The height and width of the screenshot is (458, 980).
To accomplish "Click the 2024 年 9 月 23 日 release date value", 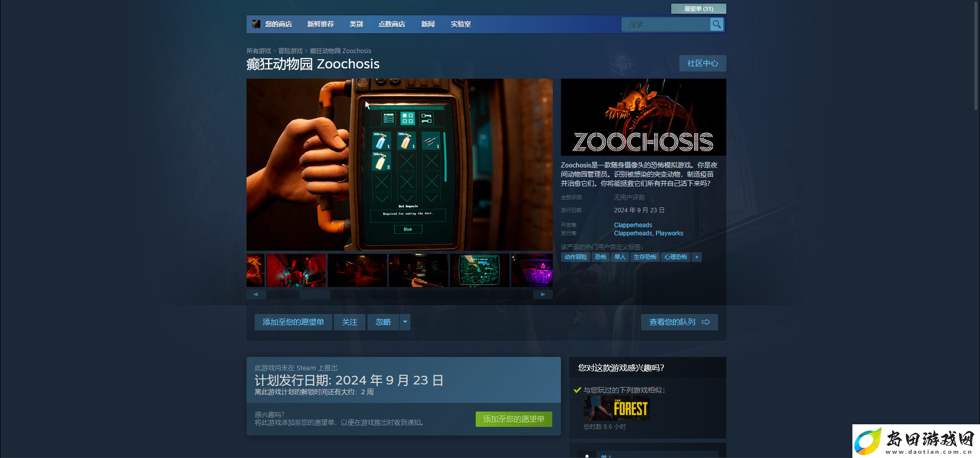I will [x=639, y=210].
